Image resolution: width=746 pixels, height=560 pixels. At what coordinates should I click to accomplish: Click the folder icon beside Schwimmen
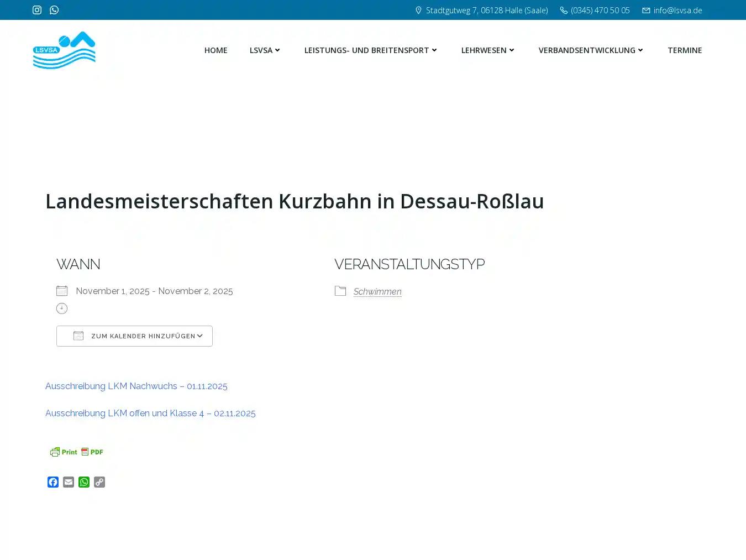[340, 291]
